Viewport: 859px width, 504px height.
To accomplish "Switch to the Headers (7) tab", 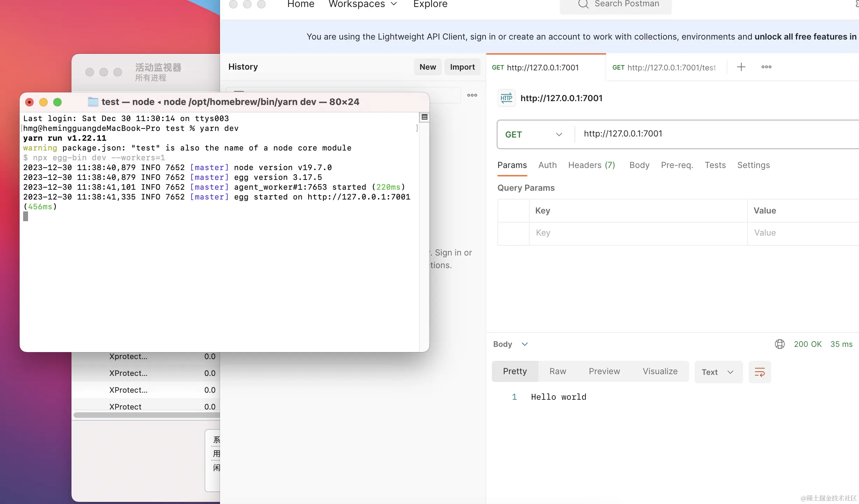I will 591,165.
